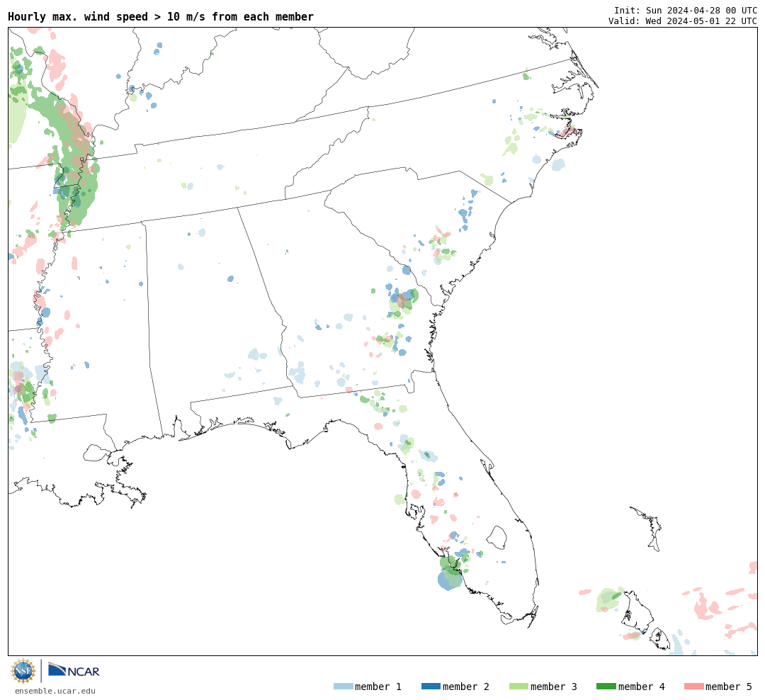Screen dimensions: 765x700
Task: Select the 'member 2' legend label
Action: coord(466,687)
